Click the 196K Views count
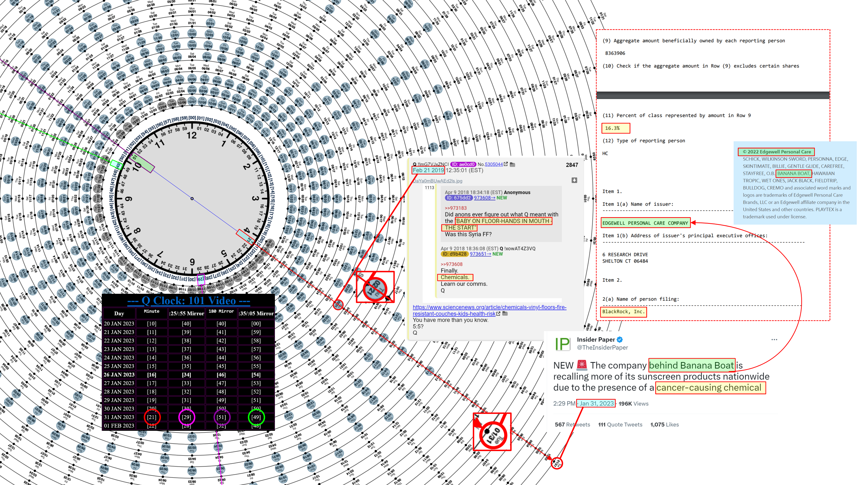This screenshot has width=868, height=485. 633,404
